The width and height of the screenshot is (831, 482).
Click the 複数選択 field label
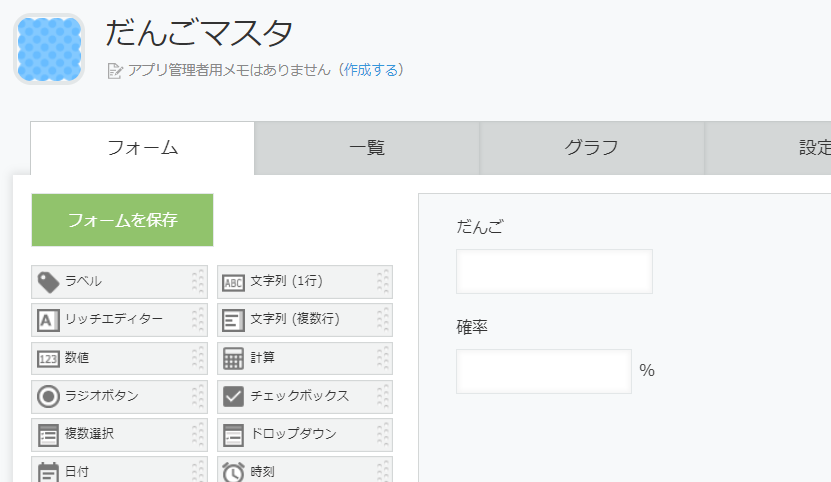point(89,434)
